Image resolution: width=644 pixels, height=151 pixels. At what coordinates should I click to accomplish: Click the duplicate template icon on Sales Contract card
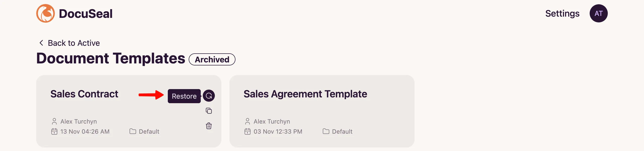click(x=209, y=111)
